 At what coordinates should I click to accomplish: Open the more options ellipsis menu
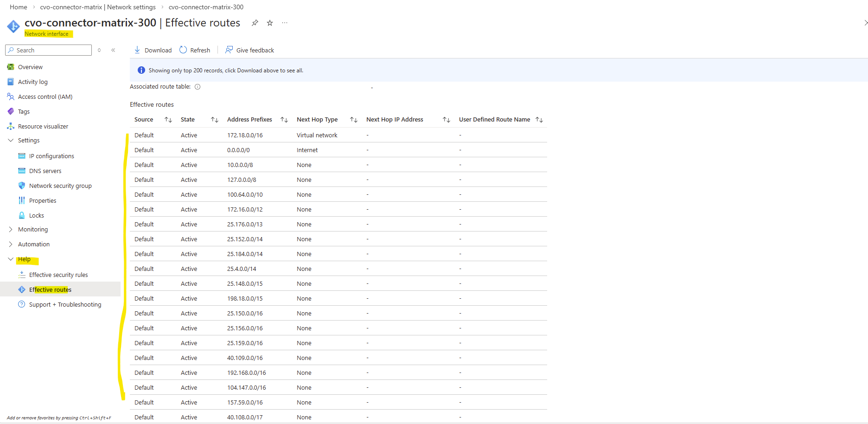tap(285, 23)
